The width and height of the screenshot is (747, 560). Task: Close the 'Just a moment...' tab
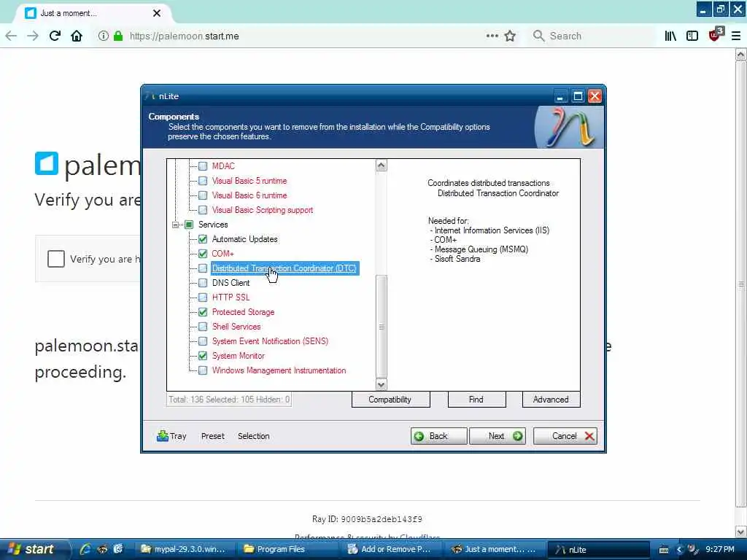click(157, 13)
